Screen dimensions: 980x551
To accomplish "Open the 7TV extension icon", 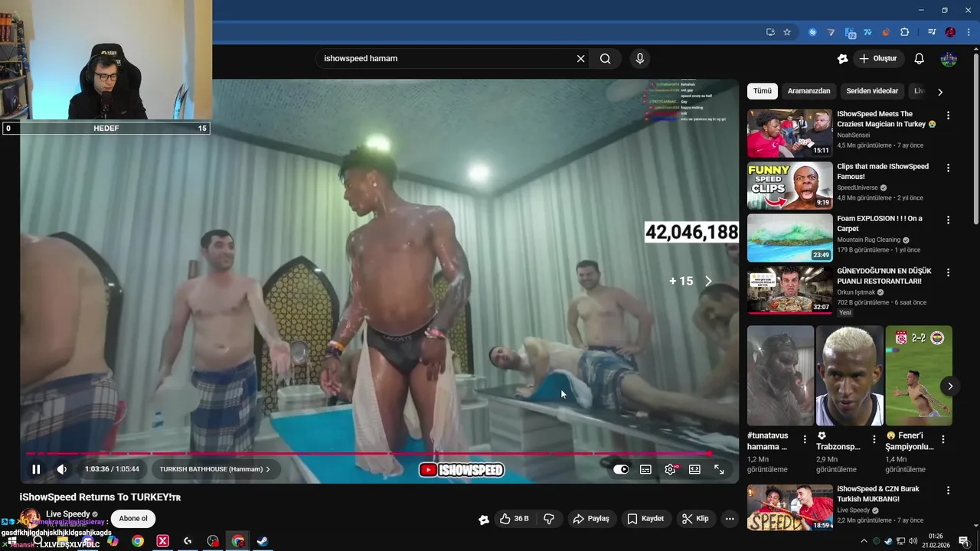I will click(x=867, y=32).
